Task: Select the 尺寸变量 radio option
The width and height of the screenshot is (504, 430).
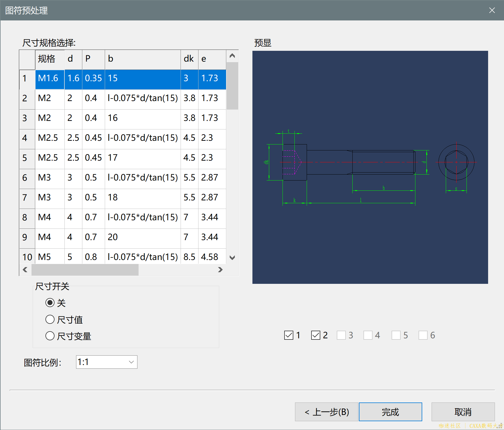Action: 50,336
